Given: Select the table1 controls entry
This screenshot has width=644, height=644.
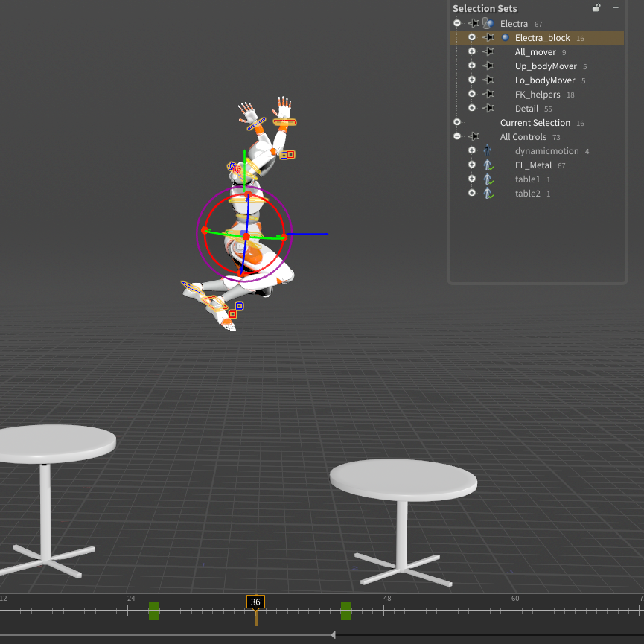Looking at the screenshot, I should click(x=527, y=179).
